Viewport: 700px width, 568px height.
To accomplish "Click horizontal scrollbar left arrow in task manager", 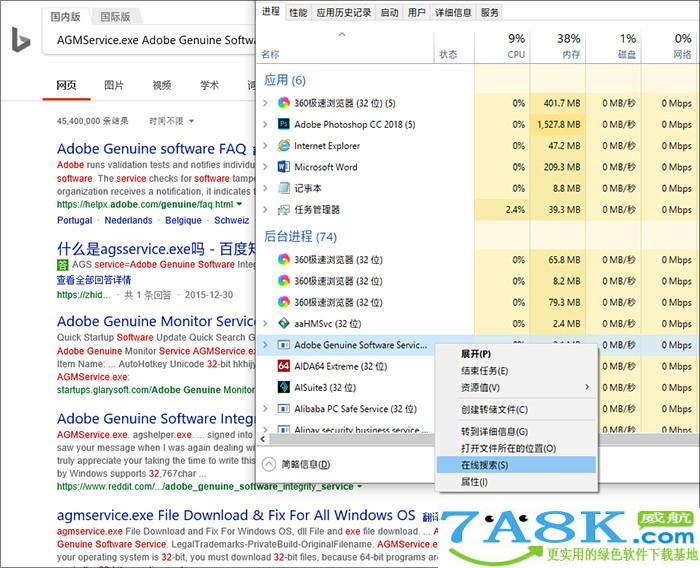I will coord(262,439).
